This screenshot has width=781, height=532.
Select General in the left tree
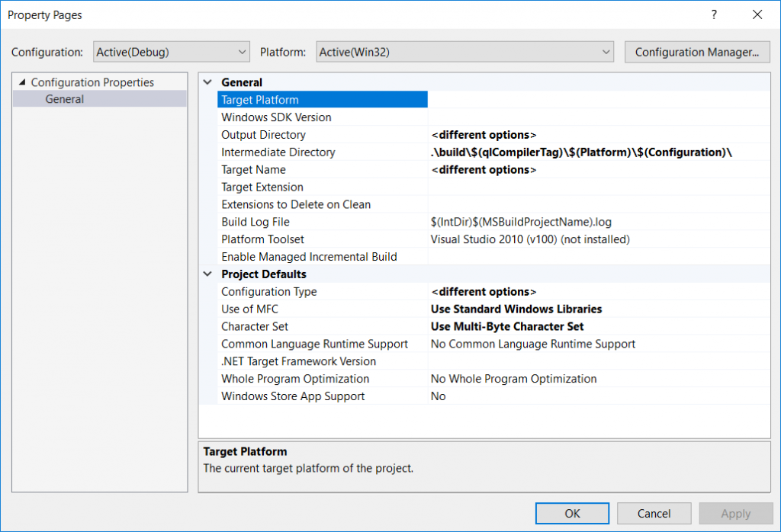pyautogui.click(x=65, y=99)
